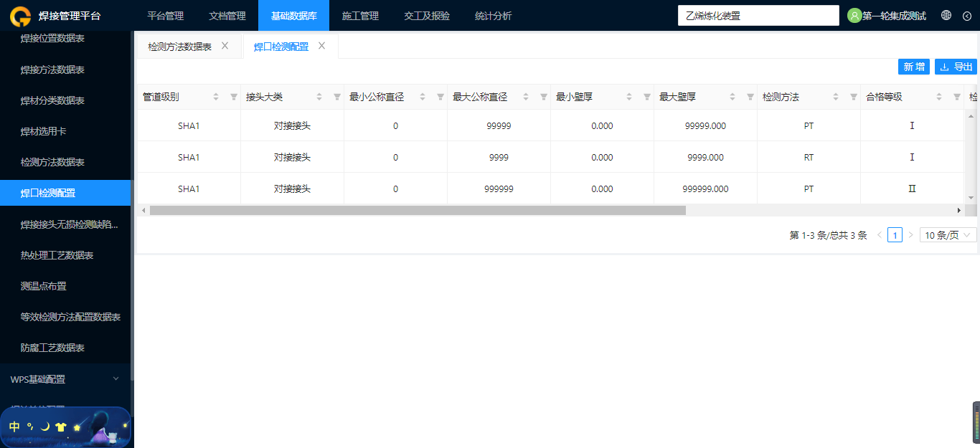The width and height of the screenshot is (980, 448).
Task: Switch to the 焊口检测配置 tab
Action: click(x=281, y=47)
